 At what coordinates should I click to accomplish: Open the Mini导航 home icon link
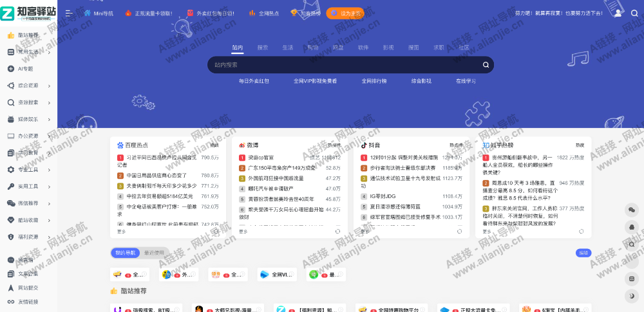point(88,13)
